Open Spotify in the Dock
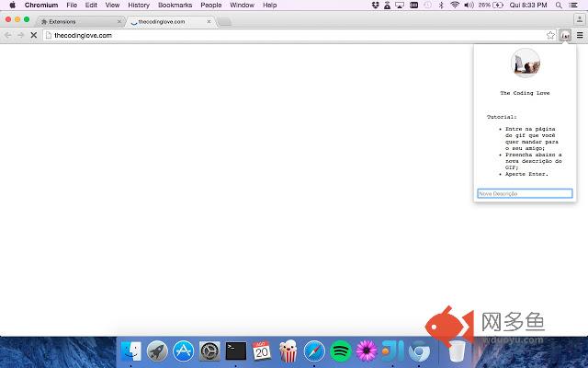 tap(341, 351)
